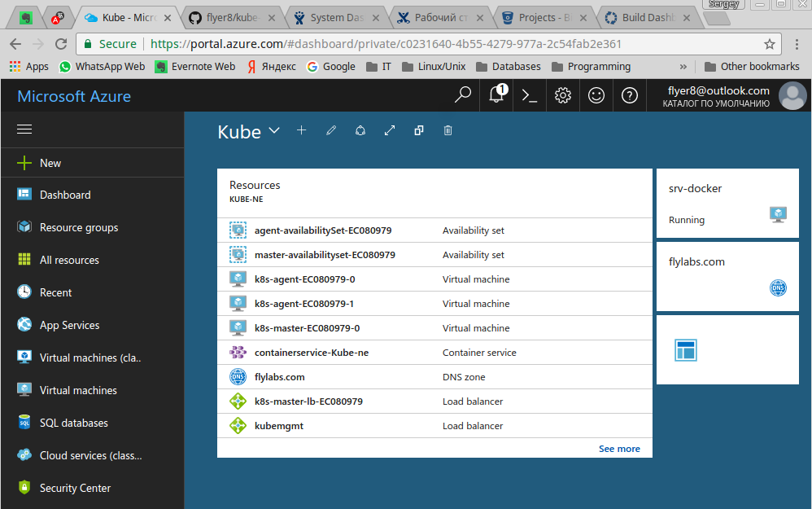The width and height of the screenshot is (812, 509).
Task: Open the flylabs.com DNS zone resource
Action: tap(280, 377)
